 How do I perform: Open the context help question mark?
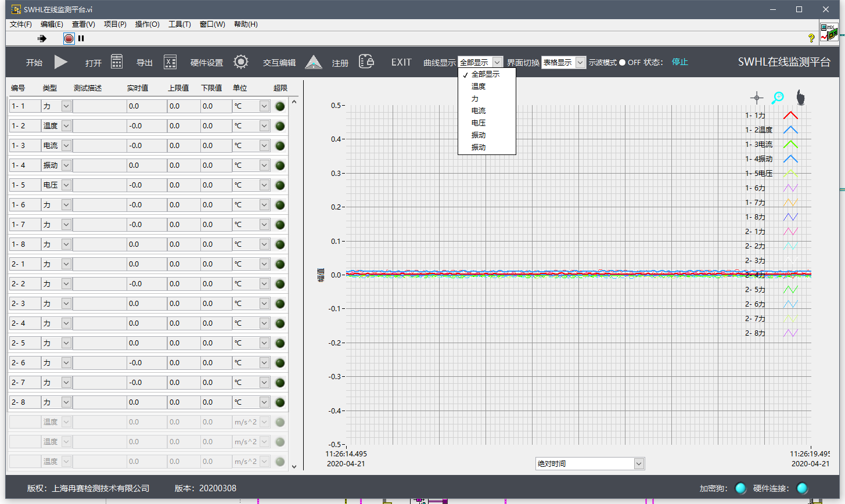click(811, 38)
